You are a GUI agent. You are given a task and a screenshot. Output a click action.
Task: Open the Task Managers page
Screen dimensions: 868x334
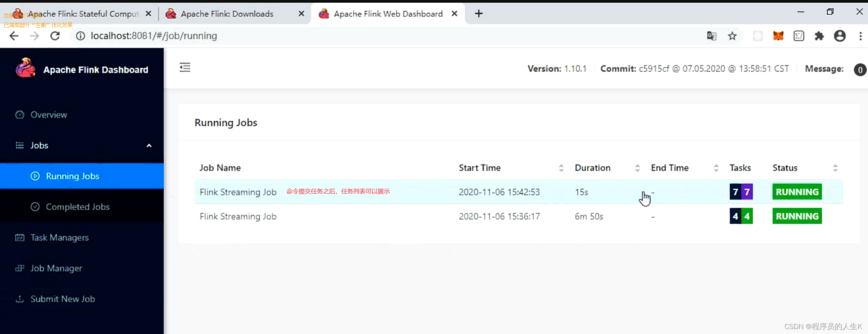pyautogui.click(x=82, y=237)
